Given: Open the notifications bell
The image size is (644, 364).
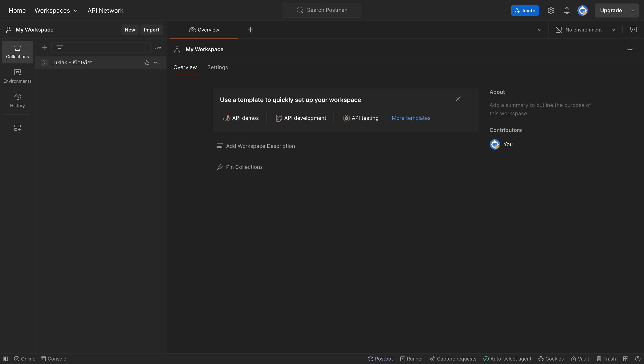Looking at the screenshot, I should [x=567, y=10].
